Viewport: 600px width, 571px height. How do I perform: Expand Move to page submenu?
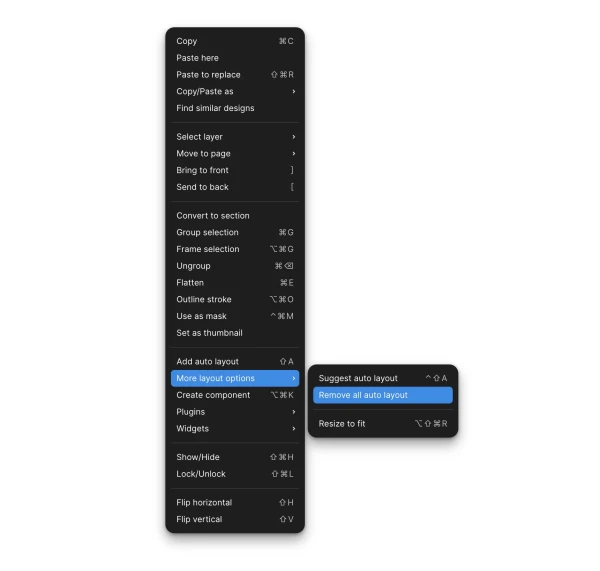235,153
